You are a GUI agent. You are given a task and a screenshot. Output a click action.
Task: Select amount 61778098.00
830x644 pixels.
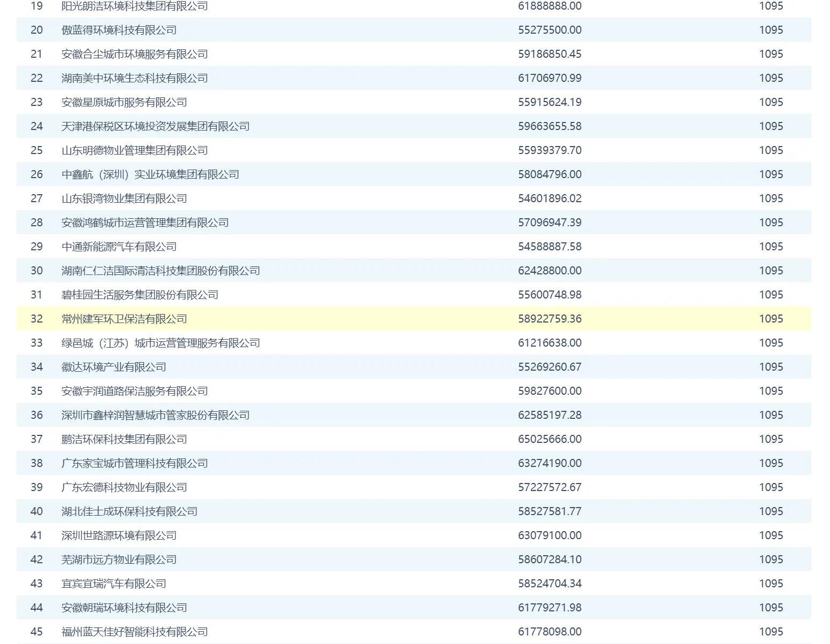[x=550, y=632]
